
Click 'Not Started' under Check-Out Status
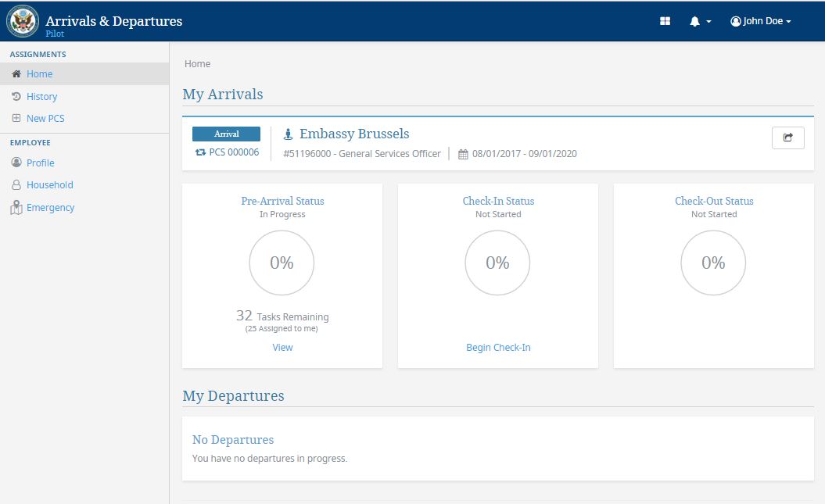(714, 214)
